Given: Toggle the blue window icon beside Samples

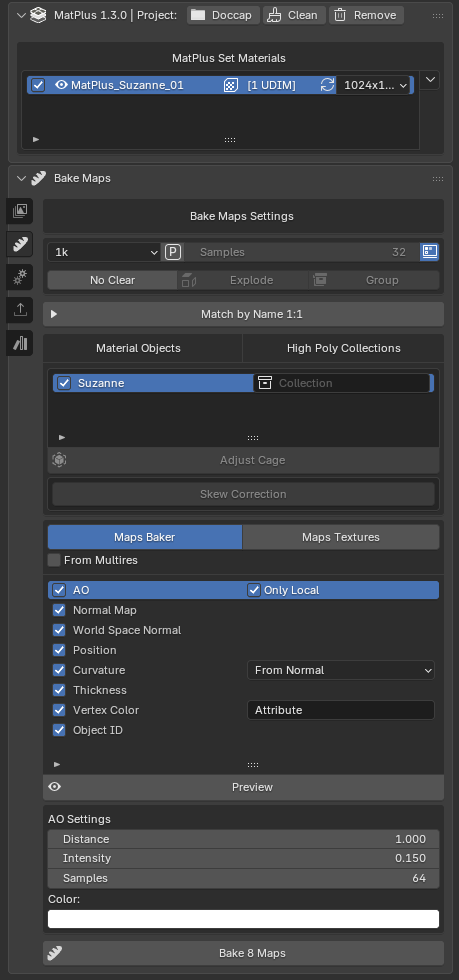Looking at the screenshot, I should (x=429, y=252).
